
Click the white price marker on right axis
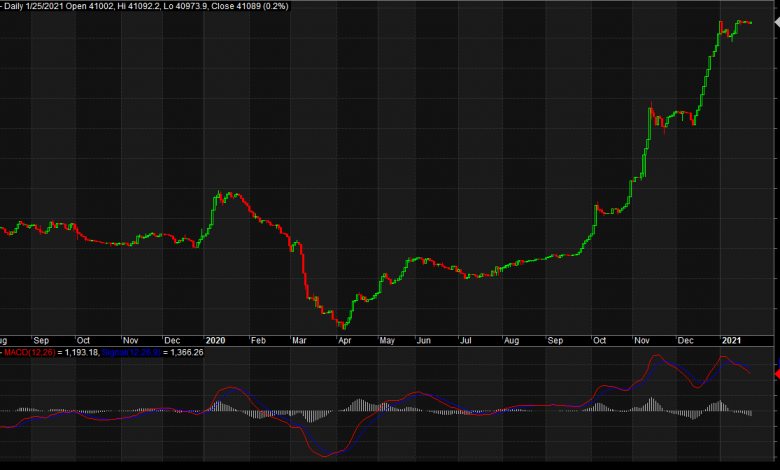pos(778,22)
